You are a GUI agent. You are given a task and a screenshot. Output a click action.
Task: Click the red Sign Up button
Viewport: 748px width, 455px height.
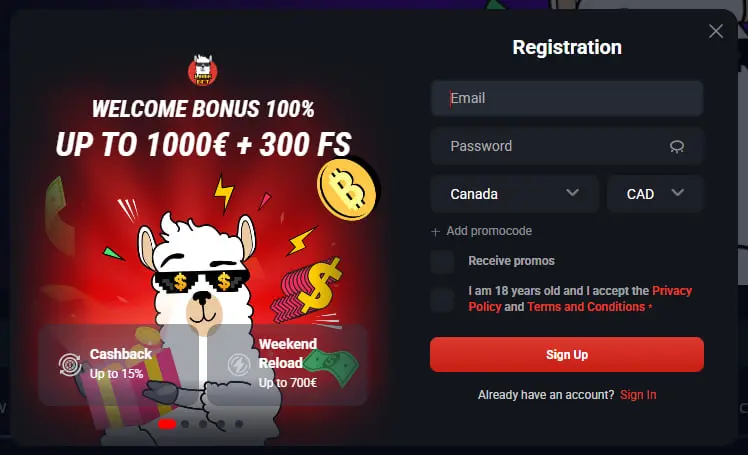(567, 354)
